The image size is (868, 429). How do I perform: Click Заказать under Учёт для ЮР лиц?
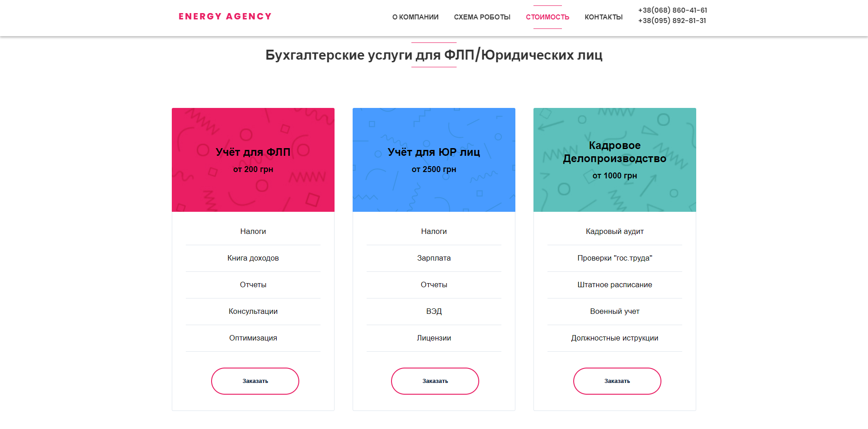tap(435, 381)
